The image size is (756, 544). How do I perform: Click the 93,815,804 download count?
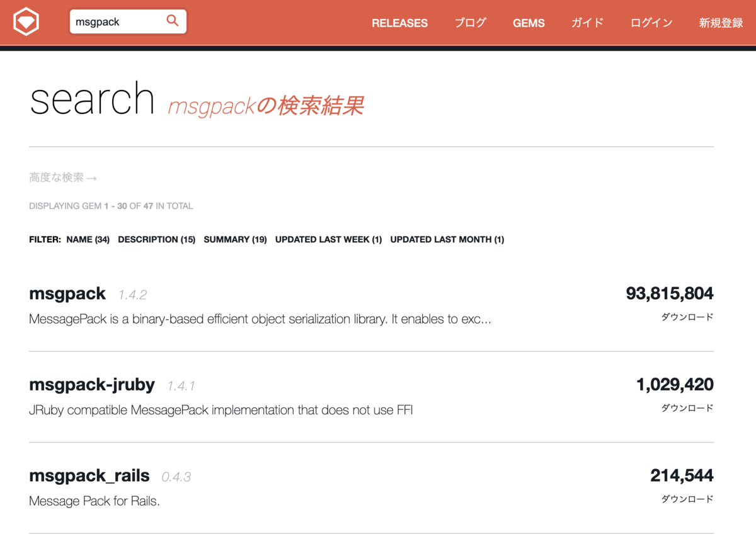click(x=670, y=293)
